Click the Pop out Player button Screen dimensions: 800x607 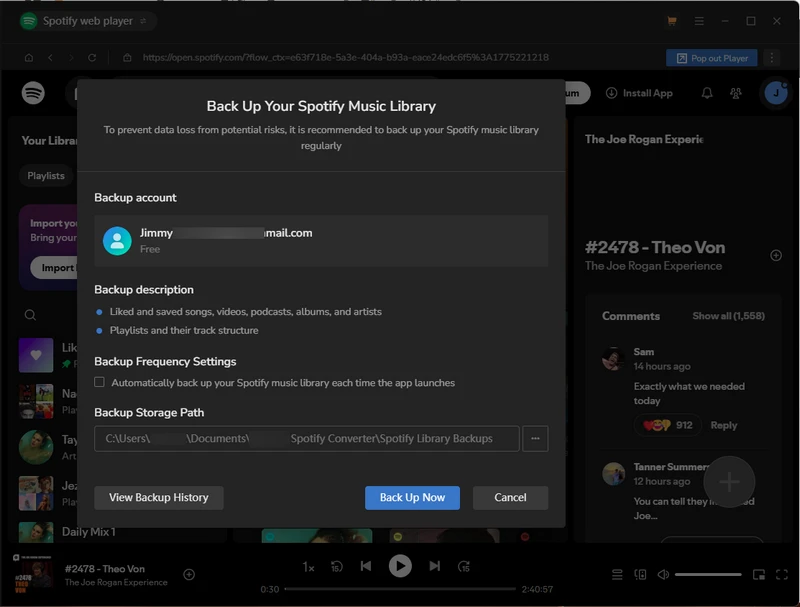[x=712, y=58]
